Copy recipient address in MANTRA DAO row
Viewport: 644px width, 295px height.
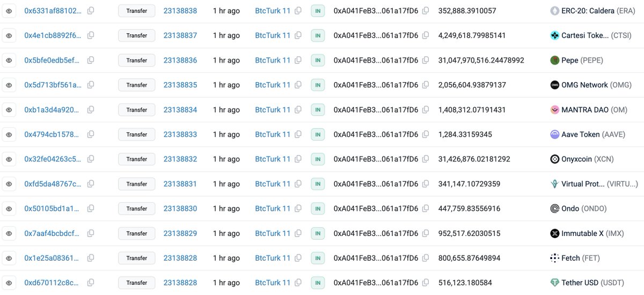point(426,109)
